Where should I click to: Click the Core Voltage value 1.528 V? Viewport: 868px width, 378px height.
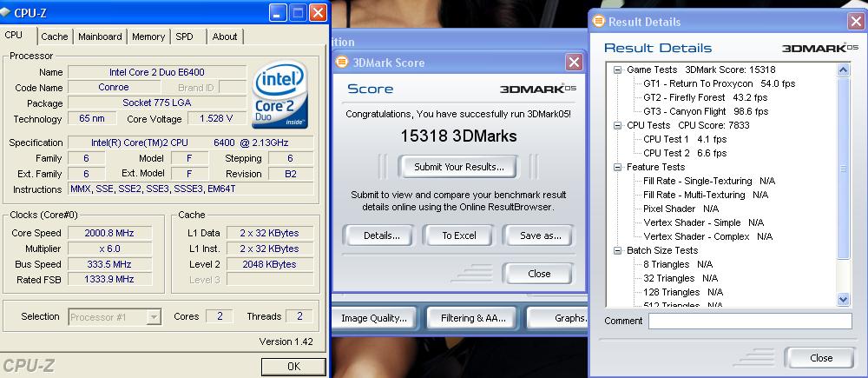pyautogui.click(x=217, y=118)
